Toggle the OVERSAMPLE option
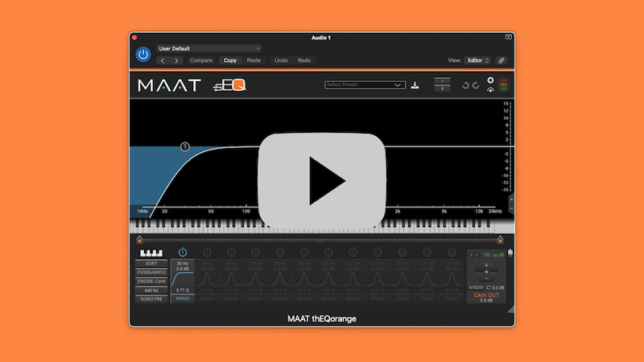Viewport: 644px width, 362px height. tap(151, 273)
